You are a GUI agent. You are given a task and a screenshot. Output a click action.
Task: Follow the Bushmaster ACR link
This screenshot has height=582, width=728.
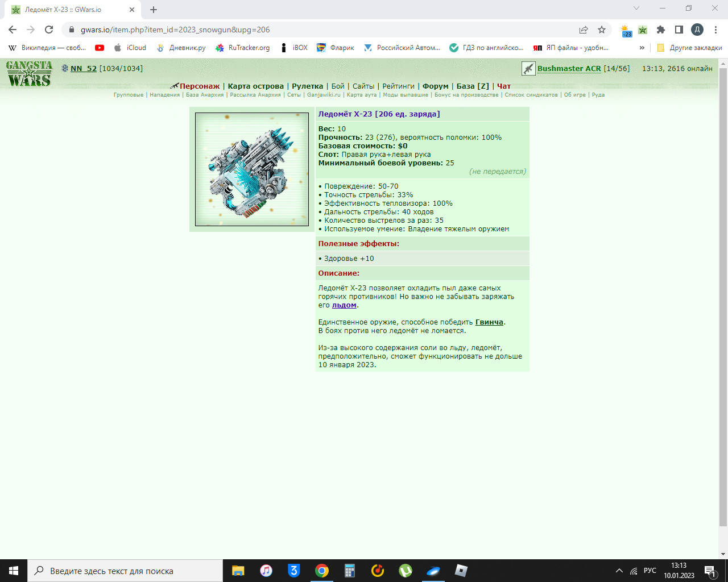569,69
